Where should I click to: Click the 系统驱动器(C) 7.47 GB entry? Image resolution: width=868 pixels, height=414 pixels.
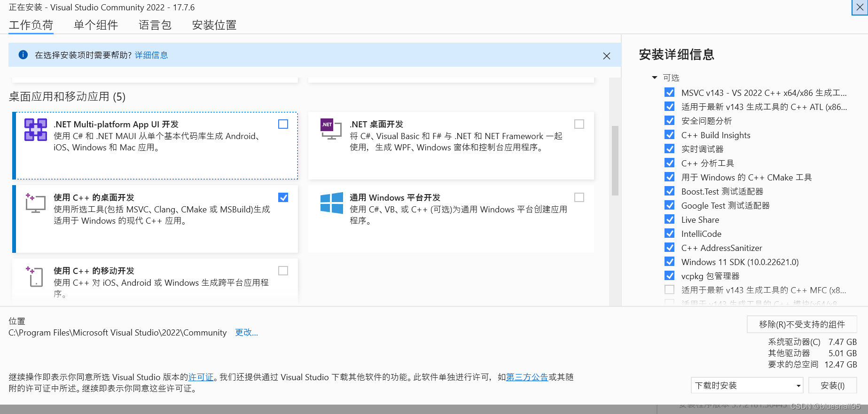pyautogui.click(x=813, y=342)
